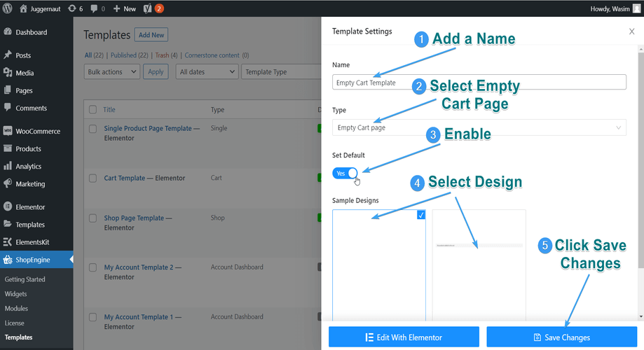The height and width of the screenshot is (350, 644).
Task: Show All (22) templates link
Action: click(x=94, y=55)
